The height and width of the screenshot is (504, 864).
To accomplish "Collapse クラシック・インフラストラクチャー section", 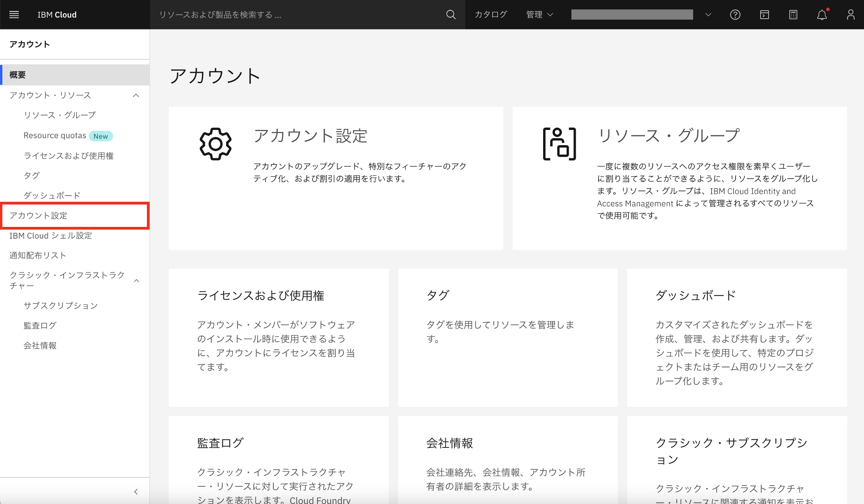I will 136,280.
